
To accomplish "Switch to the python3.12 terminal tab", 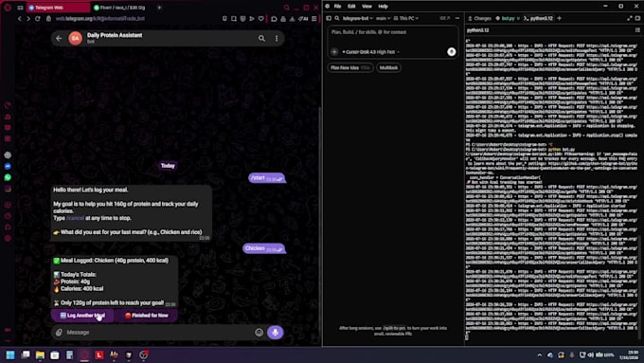I will pos(539,18).
